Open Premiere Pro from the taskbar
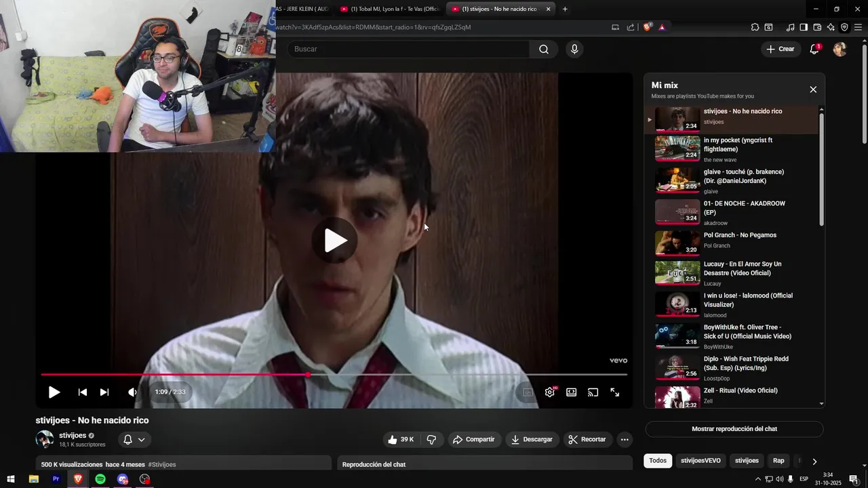The height and width of the screenshot is (488, 868). pyautogui.click(x=56, y=479)
